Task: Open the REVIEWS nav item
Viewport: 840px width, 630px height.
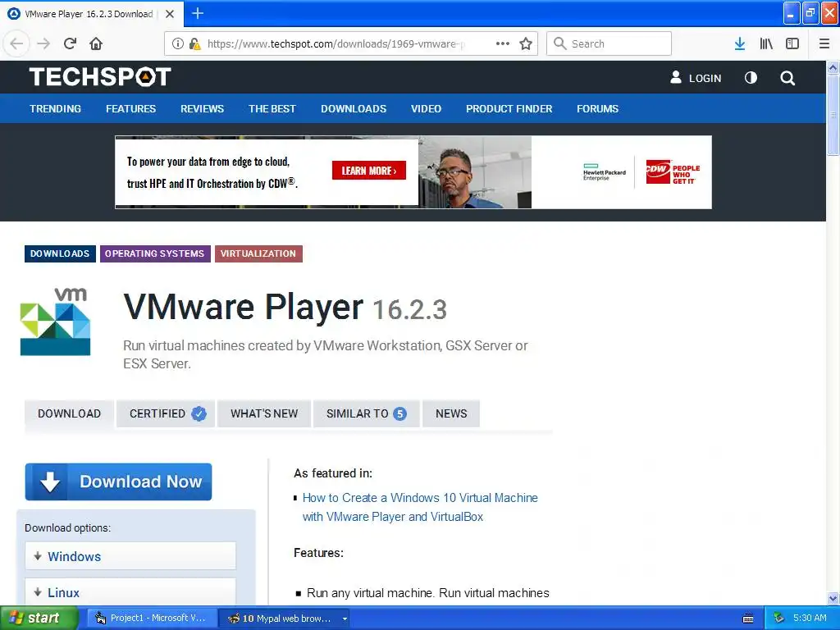Action: pos(202,109)
